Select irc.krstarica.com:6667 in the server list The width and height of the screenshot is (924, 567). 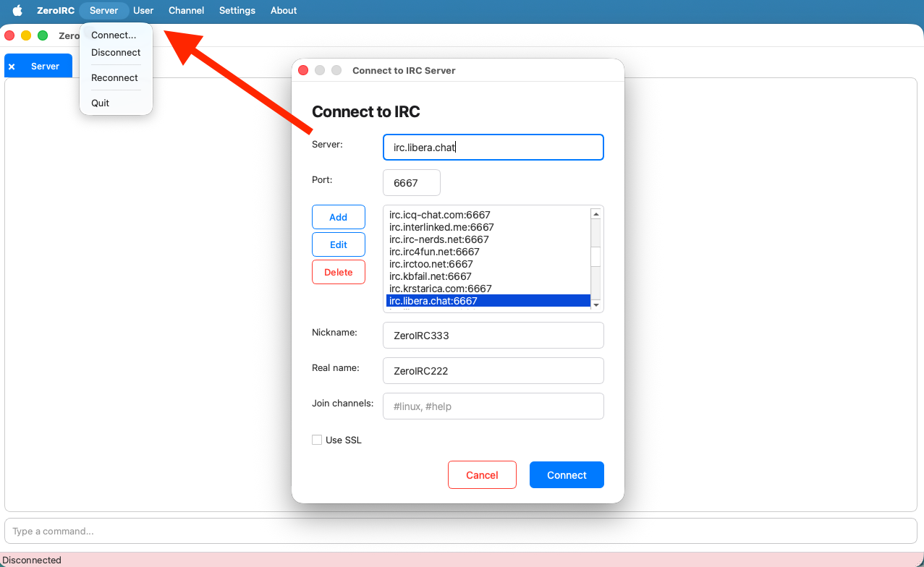[488, 289]
